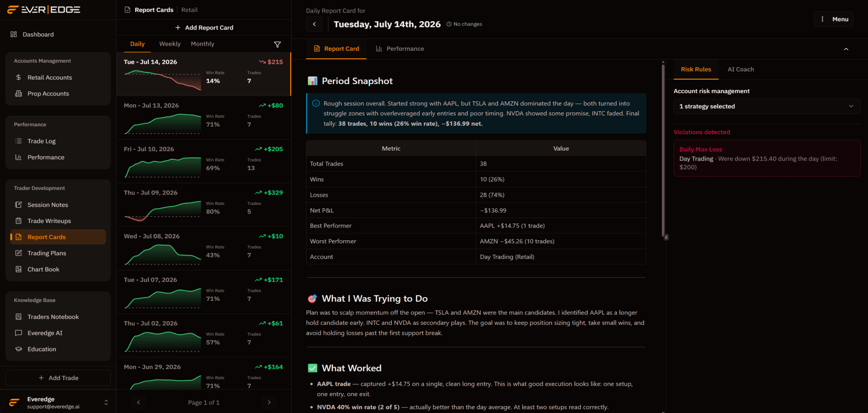This screenshot has height=413, width=868.
Task: Select the Mon - Jul 13, 2026 report card
Action: coord(203,118)
